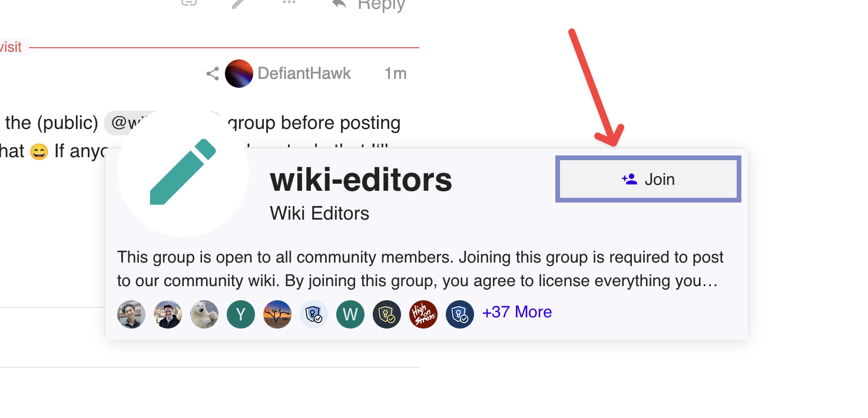Click the pencil edit post icon
The width and height of the screenshot is (868, 418).
point(238,3)
